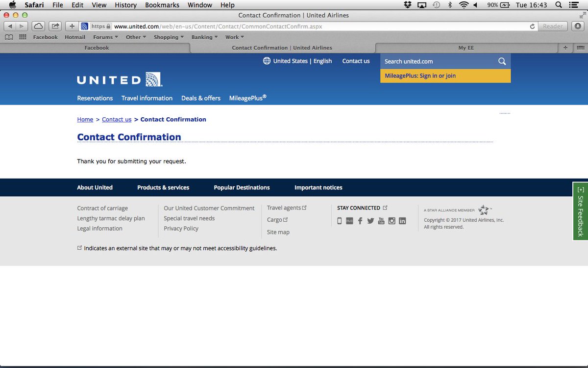
Task: Enter full screen with the window arrows icon
Action: point(582,16)
